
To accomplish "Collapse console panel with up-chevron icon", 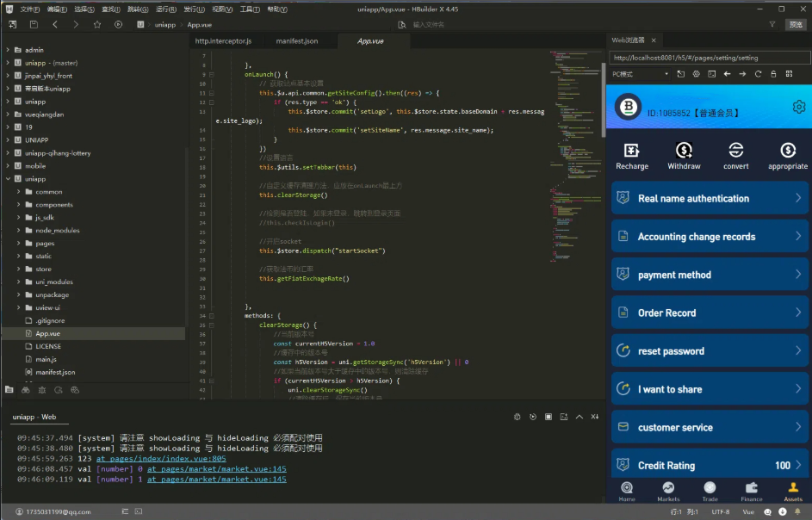I will click(580, 417).
